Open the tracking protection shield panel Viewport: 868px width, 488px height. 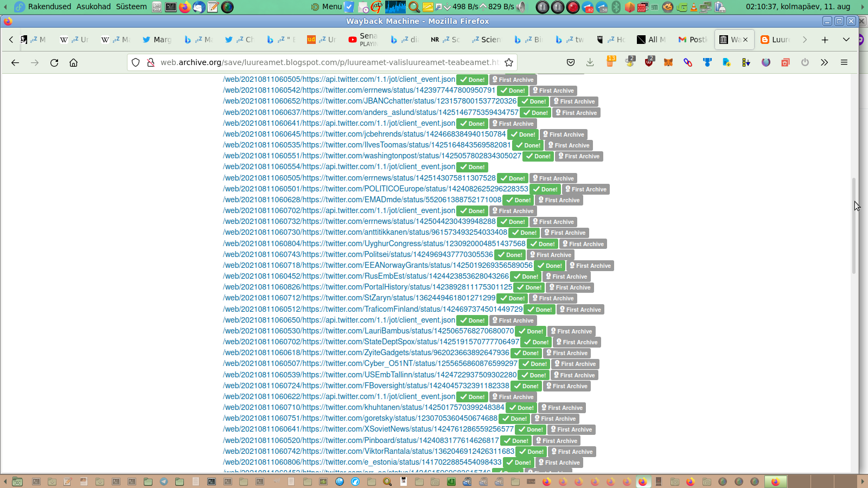(136, 62)
